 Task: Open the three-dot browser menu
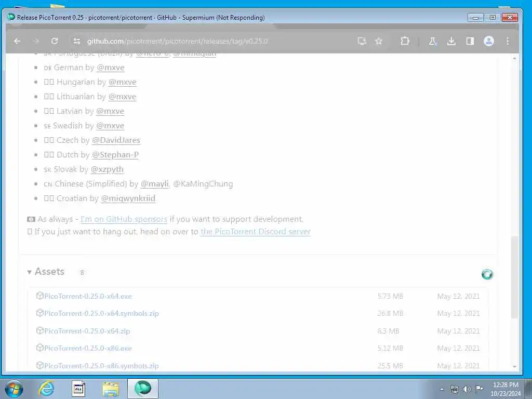(x=508, y=41)
